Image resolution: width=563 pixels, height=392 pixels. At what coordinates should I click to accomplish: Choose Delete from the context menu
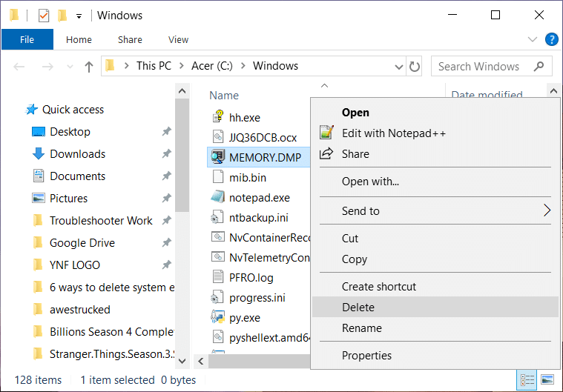pyautogui.click(x=358, y=308)
